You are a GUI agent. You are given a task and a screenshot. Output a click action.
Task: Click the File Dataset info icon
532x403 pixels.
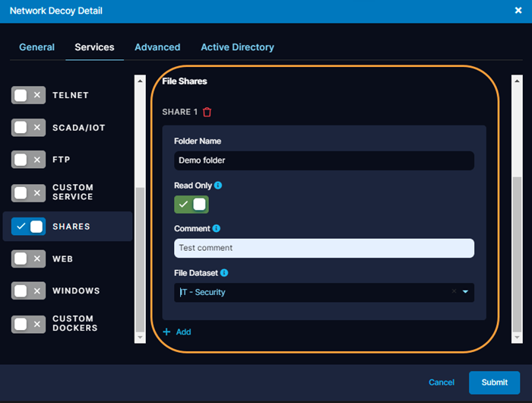pyautogui.click(x=224, y=272)
